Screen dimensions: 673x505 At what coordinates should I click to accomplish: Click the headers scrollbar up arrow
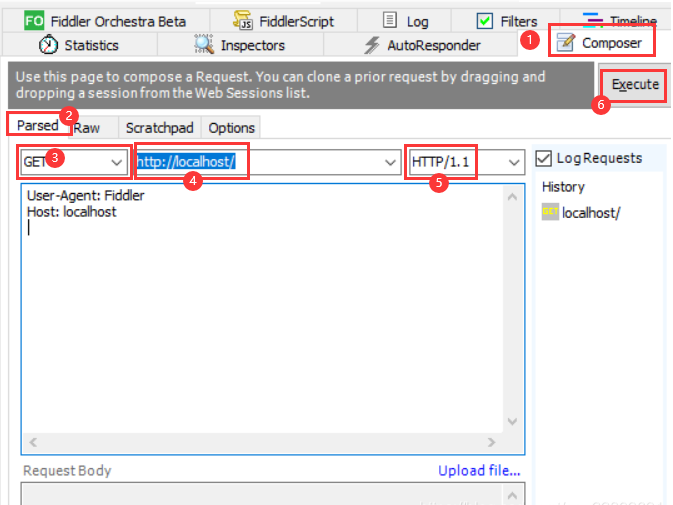point(512,197)
